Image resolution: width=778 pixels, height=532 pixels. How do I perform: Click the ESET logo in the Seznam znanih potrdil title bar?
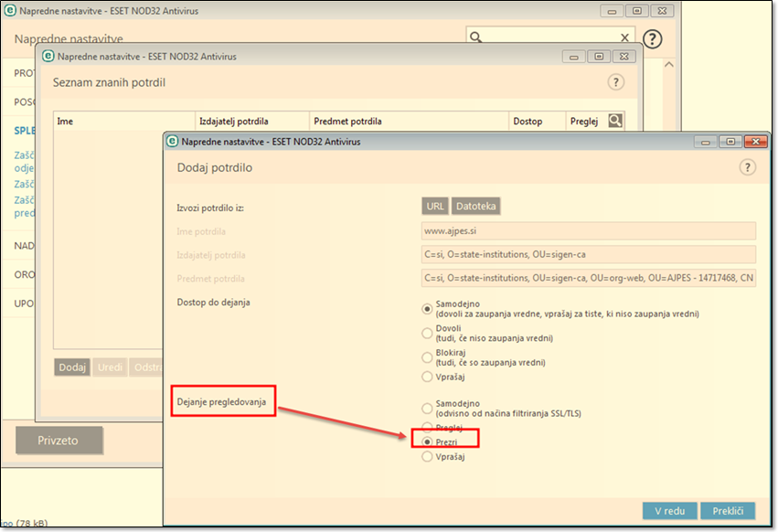coord(48,56)
